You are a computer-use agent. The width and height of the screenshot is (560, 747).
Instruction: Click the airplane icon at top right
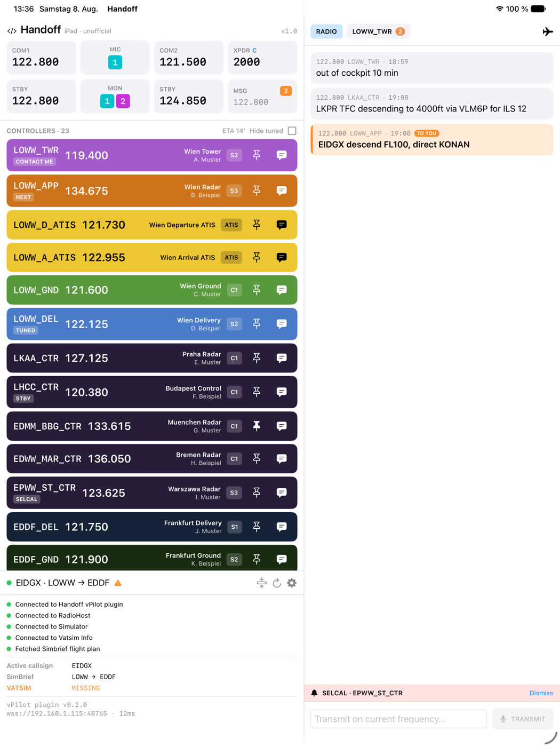coord(548,31)
